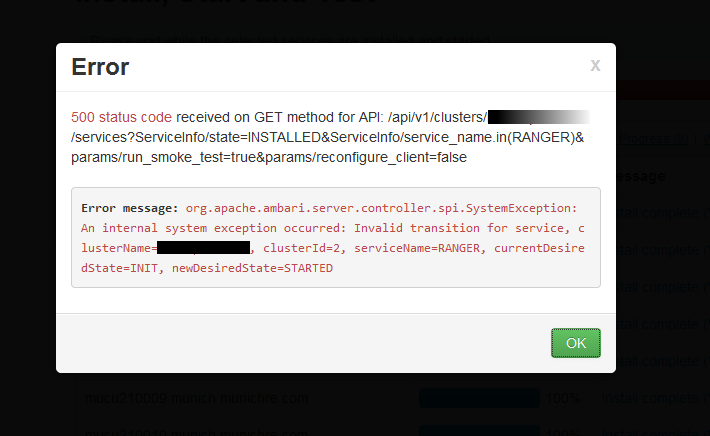
Task: Close the Error dialog with the X
Action: pyautogui.click(x=595, y=65)
